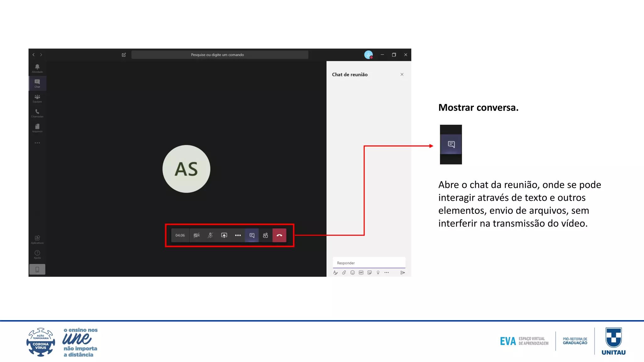
Task: Hang up the call
Action: pos(279,235)
